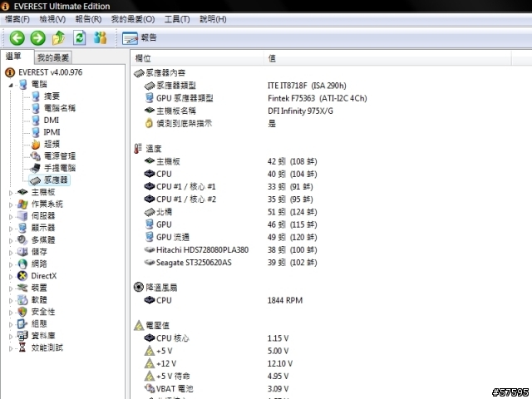Screen dimensions: 532x399
Task: Open the users icon in the toolbar
Action: (100, 38)
